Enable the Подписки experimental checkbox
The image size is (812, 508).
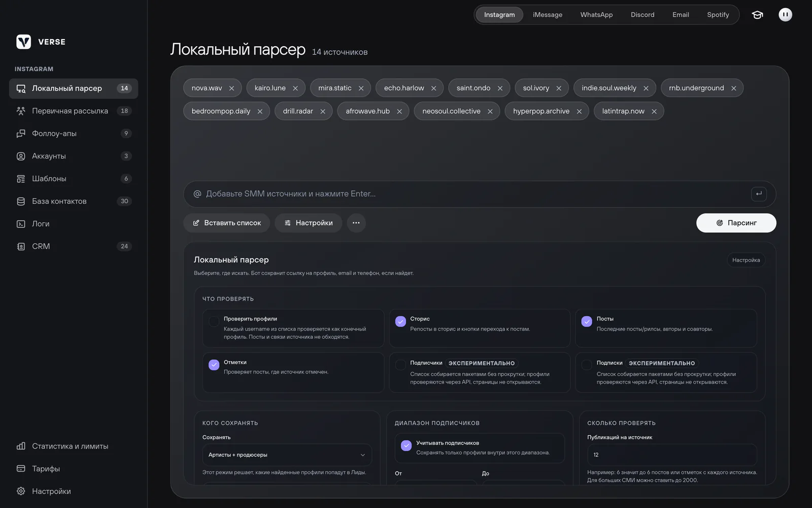pyautogui.click(x=587, y=365)
